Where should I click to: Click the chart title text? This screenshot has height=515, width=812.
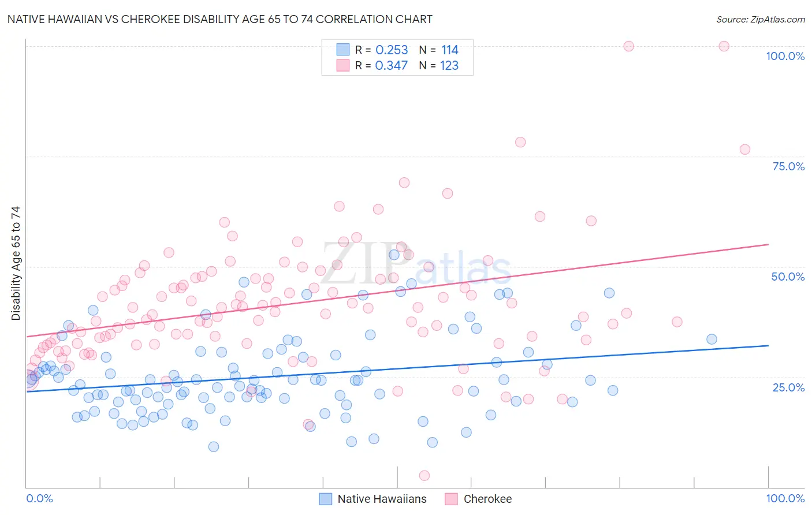tap(219, 19)
